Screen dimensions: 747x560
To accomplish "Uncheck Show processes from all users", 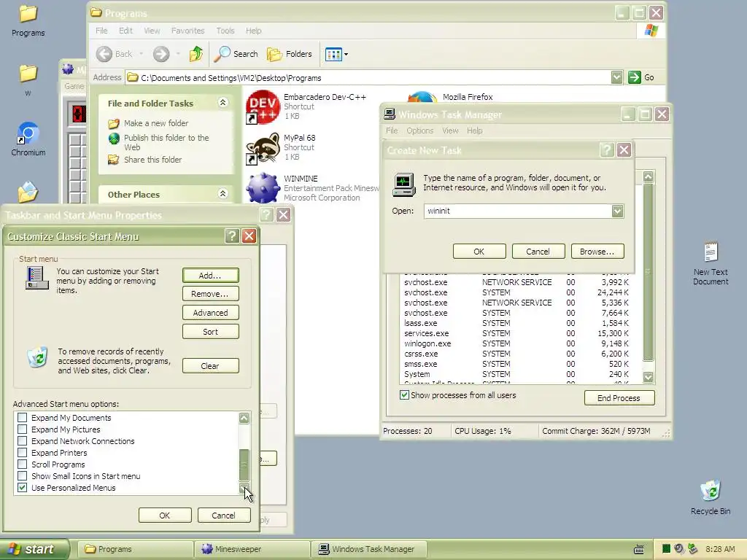I will click(404, 395).
